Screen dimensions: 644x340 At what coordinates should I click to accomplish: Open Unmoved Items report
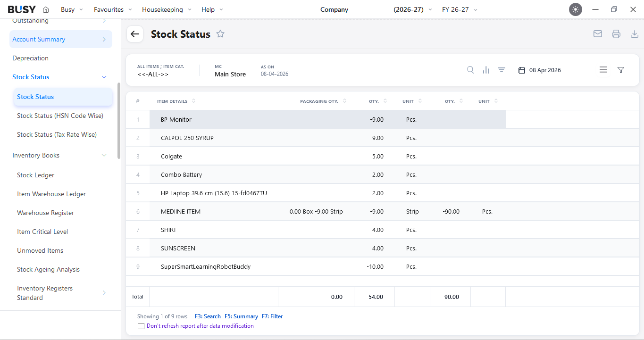pos(40,250)
